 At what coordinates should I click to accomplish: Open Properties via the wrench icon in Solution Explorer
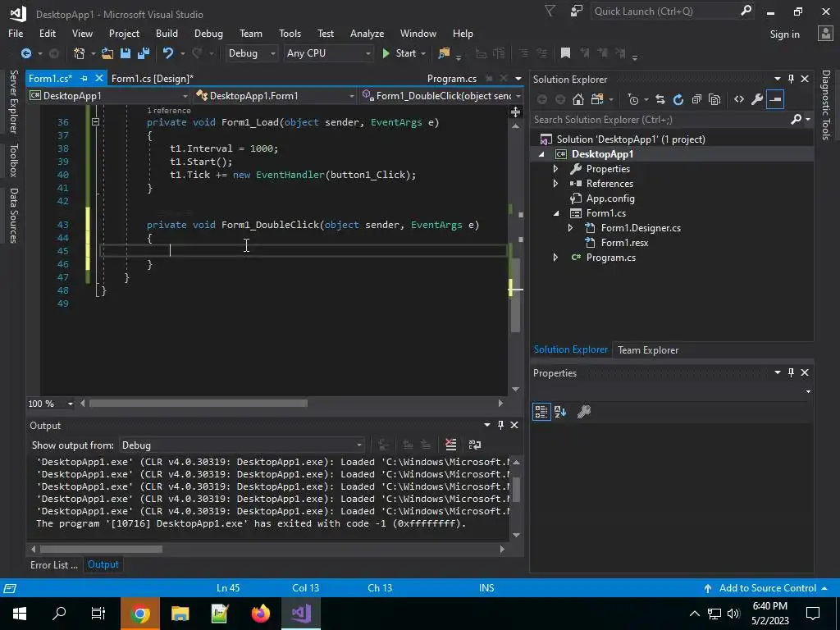(x=757, y=99)
